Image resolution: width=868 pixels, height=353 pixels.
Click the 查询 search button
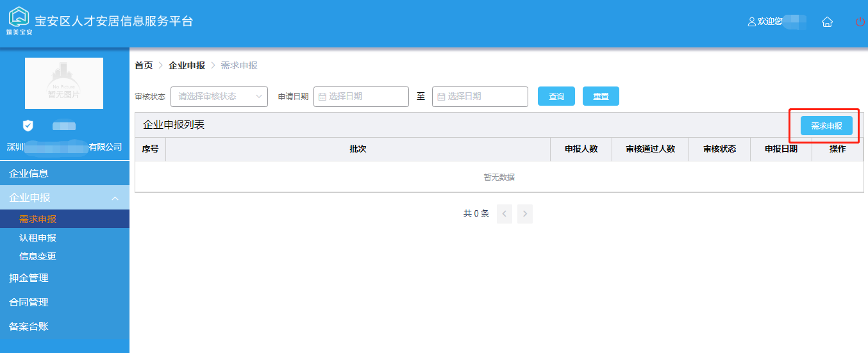pyautogui.click(x=556, y=97)
